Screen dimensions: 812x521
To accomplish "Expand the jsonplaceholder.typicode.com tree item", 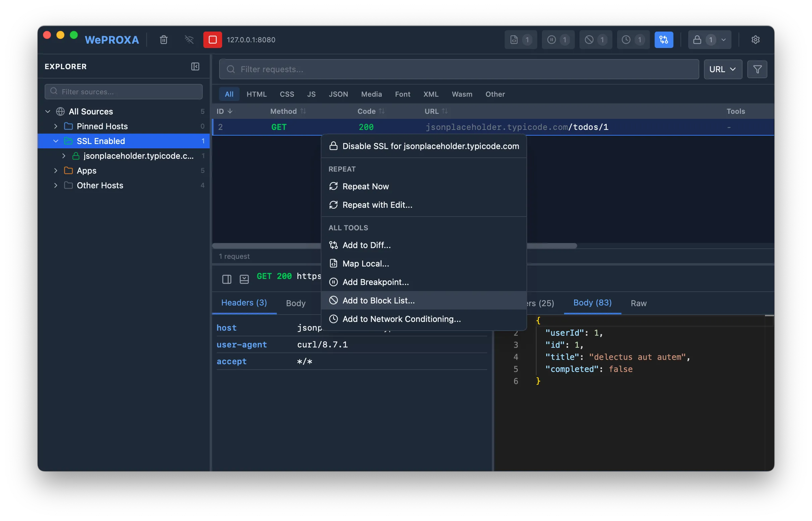I will [x=64, y=156].
